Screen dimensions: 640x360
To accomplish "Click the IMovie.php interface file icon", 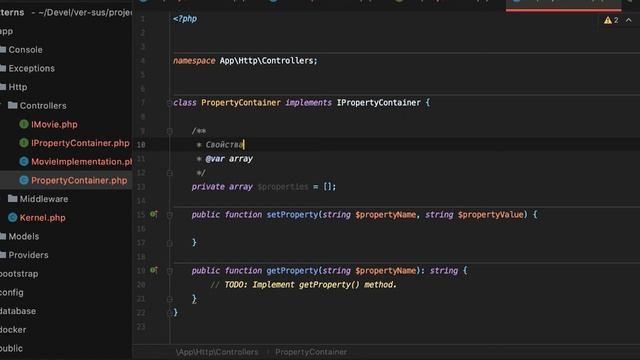I will [24, 124].
